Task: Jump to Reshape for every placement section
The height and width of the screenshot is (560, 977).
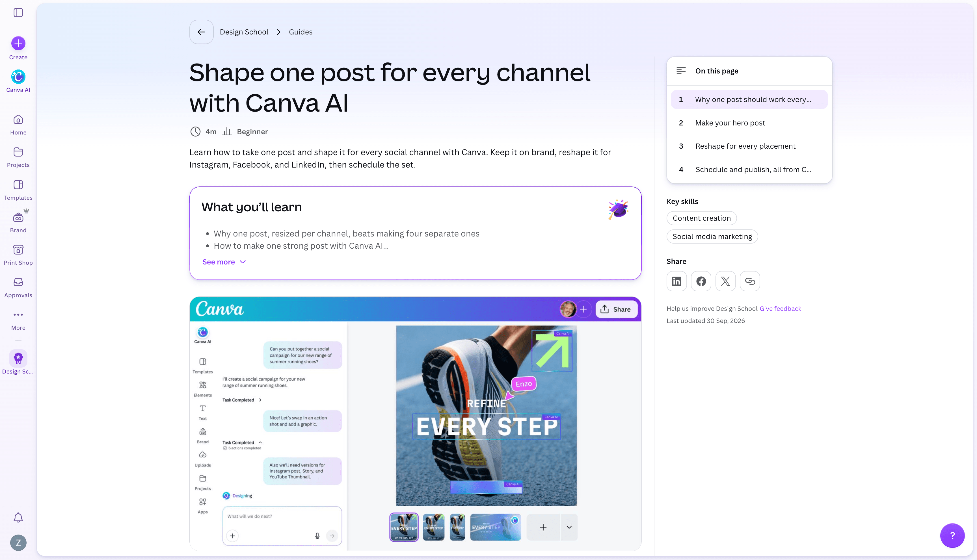Action: coord(749,146)
